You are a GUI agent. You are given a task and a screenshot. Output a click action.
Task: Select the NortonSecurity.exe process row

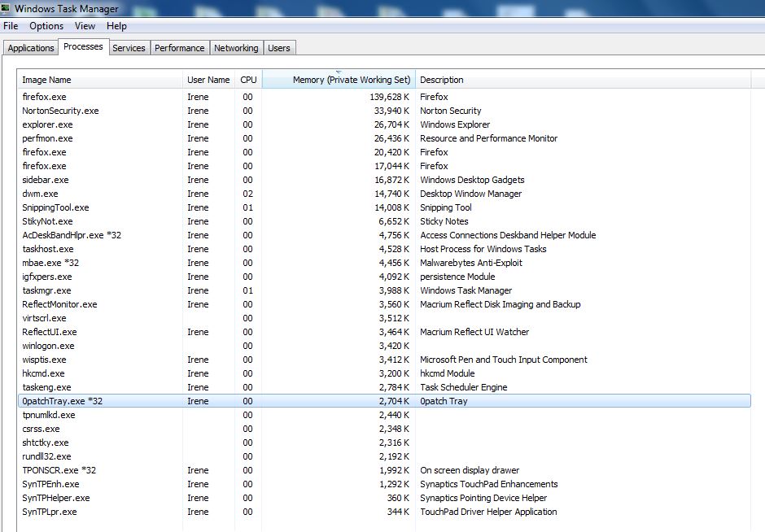(60, 111)
